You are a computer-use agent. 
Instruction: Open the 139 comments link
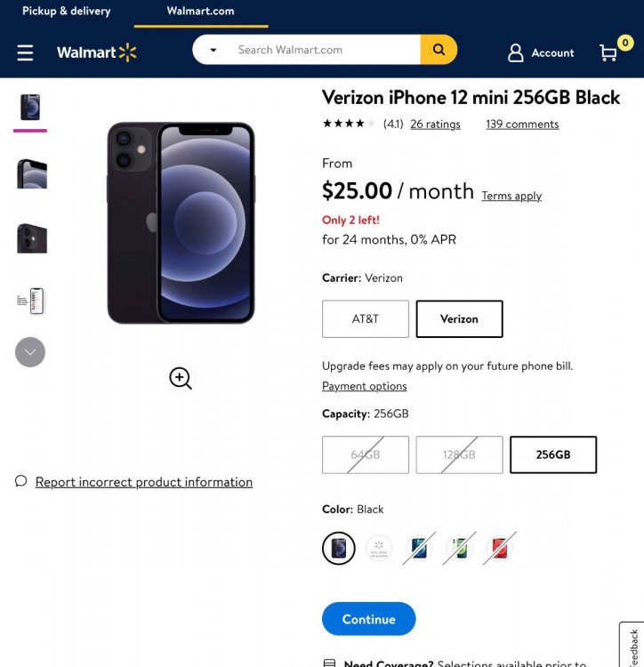pos(522,125)
